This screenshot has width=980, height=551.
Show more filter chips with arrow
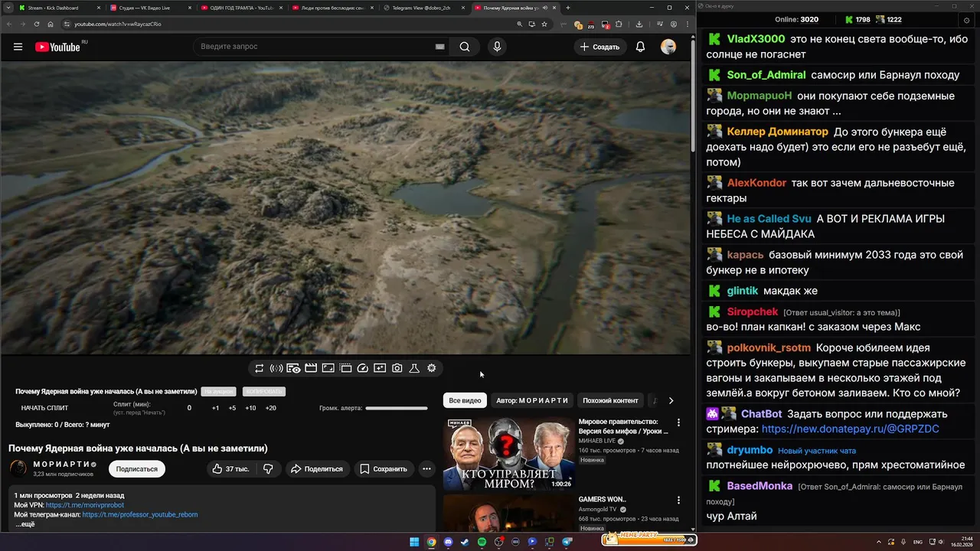pos(671,400)
